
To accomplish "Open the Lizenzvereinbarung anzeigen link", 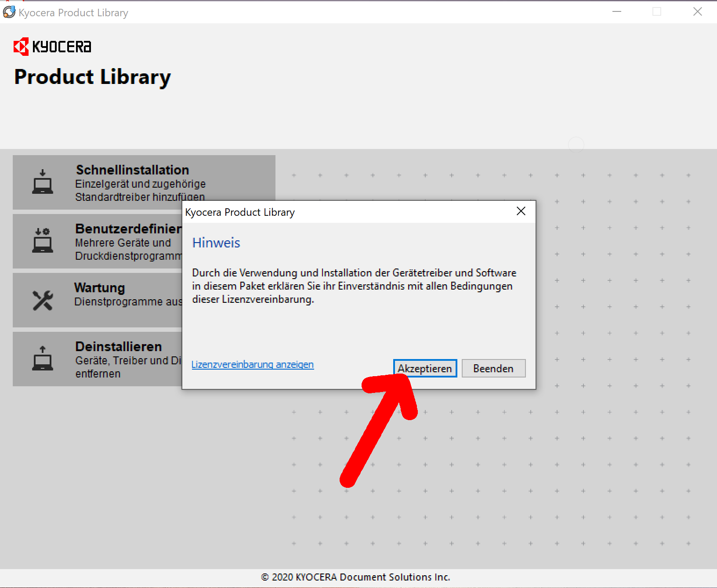I will (253, 365).
